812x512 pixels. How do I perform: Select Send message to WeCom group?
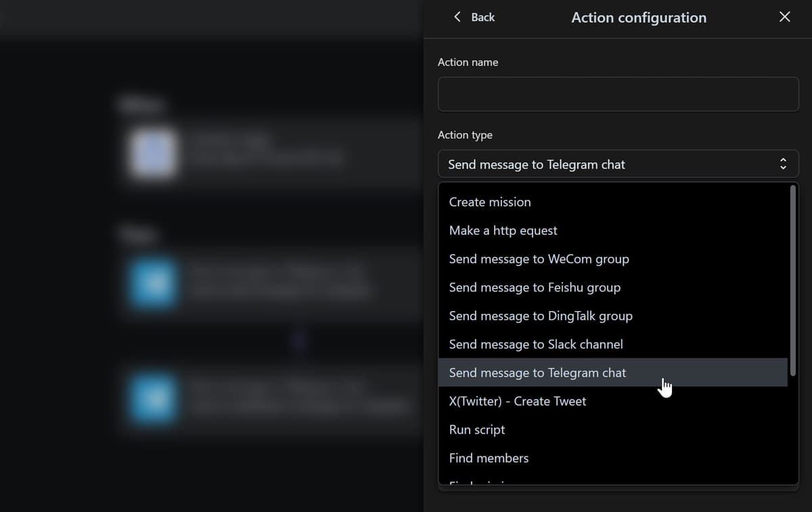pos(539,258)
